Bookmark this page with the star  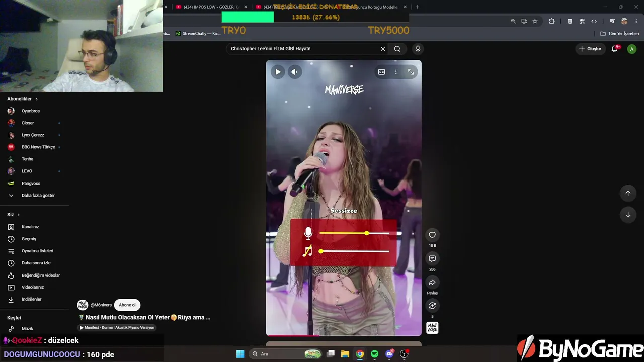(535, 21)
